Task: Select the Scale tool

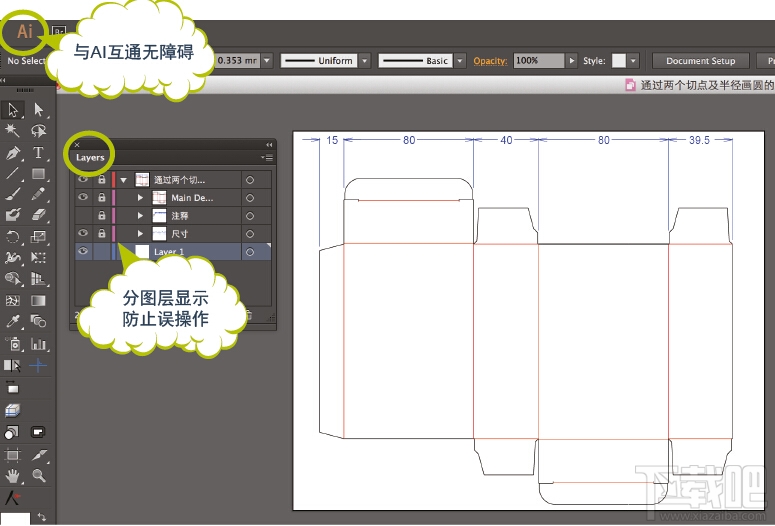Action: tap(38, 237)
